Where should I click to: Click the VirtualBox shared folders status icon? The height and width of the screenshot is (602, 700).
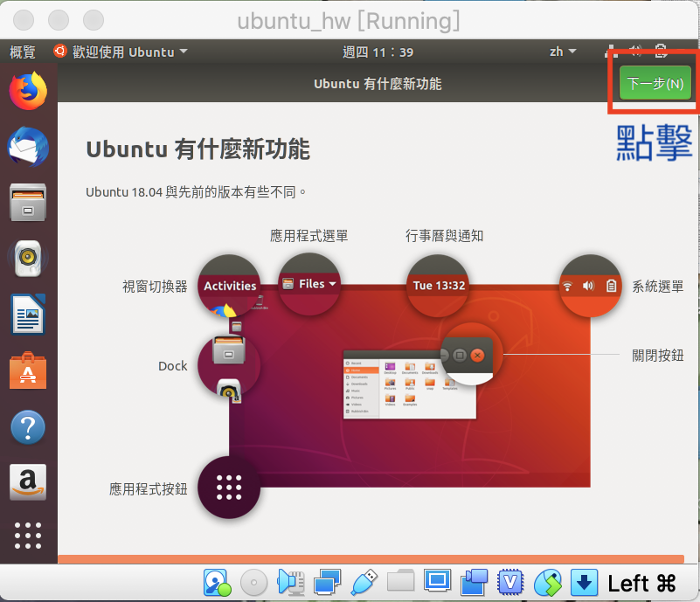400,580
